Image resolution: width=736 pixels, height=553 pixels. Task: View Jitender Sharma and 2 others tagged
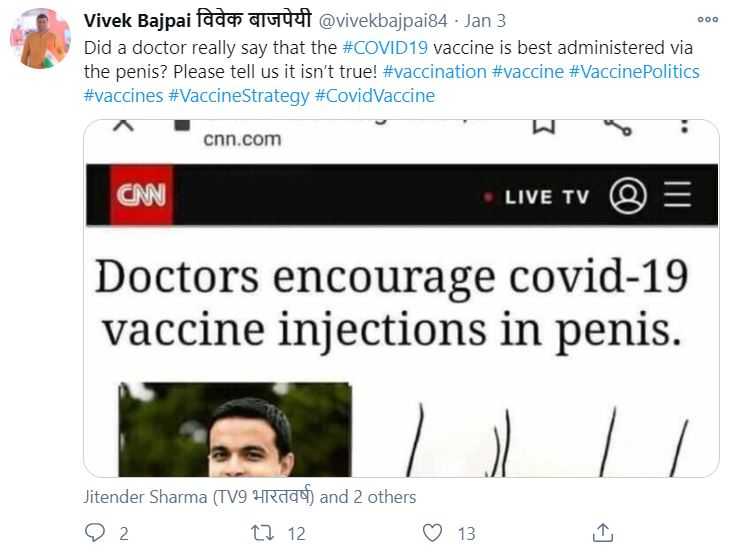tap(250, 497)
